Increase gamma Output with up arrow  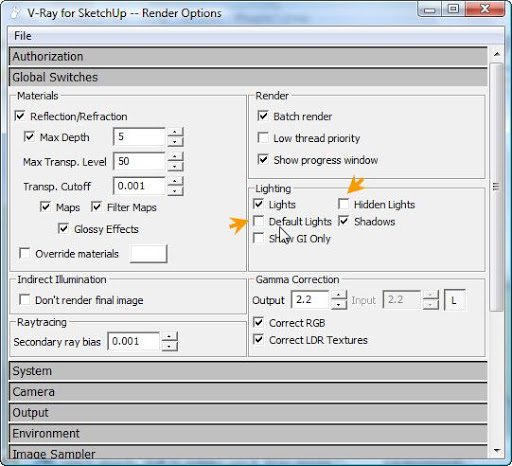pyautogui.click(x=339, y=295)
